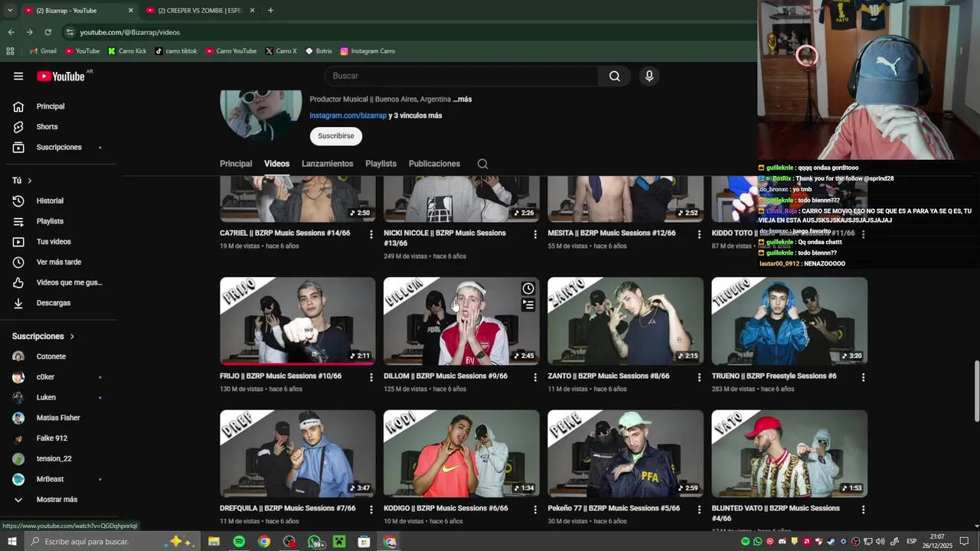Expand the Suscripciones section header chevron
980x551 pixels.
[72, 337]
